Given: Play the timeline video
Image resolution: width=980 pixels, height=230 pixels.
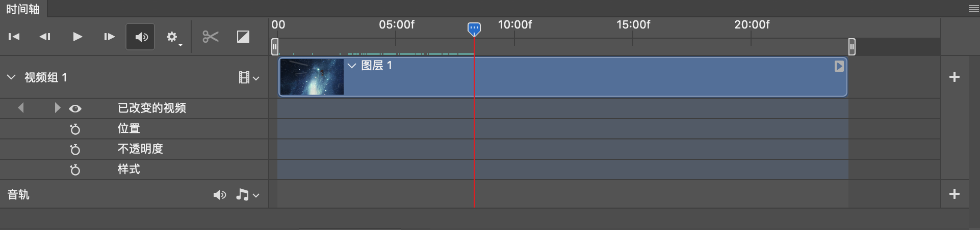Looking at the screenshot, I should [78, 37].
